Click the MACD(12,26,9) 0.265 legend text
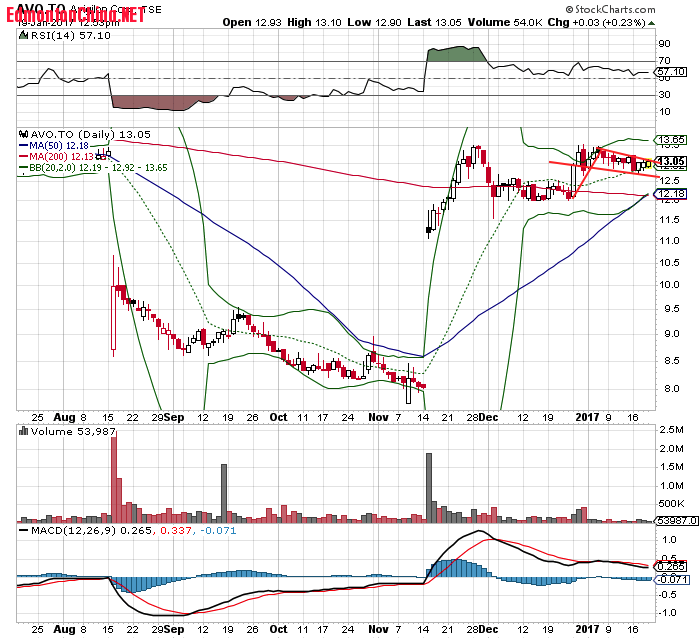700x639 pixels. coord(92,530)
